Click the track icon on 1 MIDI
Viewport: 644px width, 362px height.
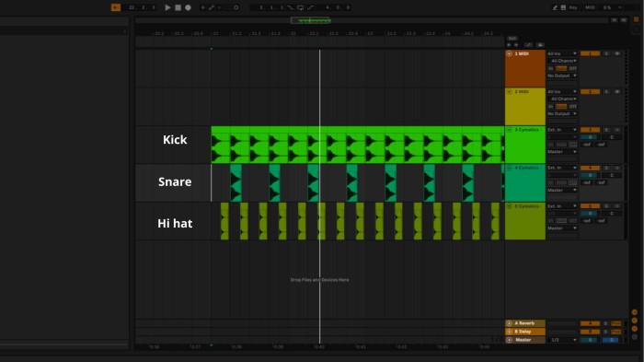pos(510,54)
